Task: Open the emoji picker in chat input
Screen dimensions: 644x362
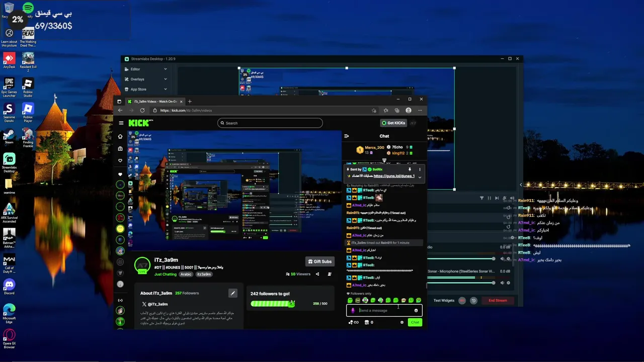Action: click(416, 310)
